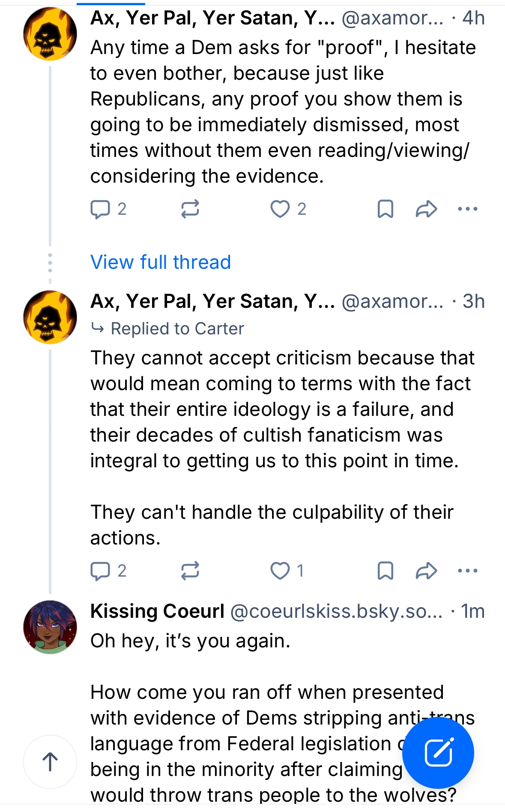
Task: Share the 3h criticism post
Action: click(426, 571)
